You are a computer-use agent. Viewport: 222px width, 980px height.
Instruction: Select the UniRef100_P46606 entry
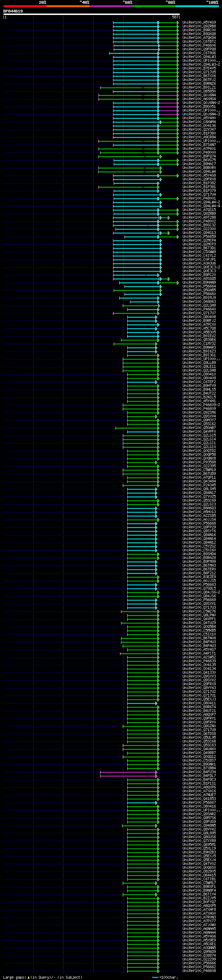(x=199, y=45)
